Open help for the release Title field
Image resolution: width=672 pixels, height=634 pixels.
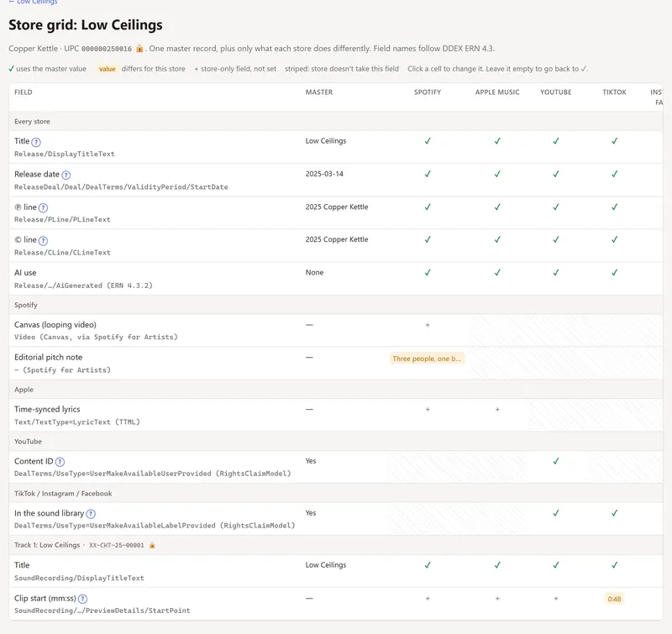(x=36, y=142)
